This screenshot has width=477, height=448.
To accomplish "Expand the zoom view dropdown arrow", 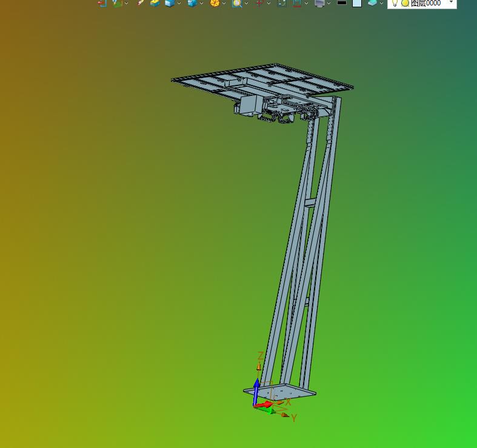I will [246, 4].
